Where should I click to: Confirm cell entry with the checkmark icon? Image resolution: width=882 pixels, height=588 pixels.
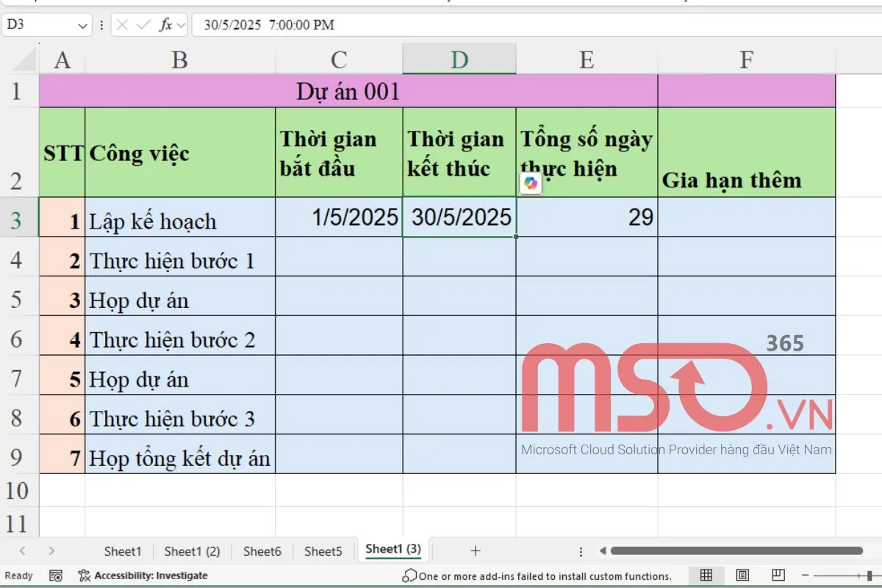[143, 24]
